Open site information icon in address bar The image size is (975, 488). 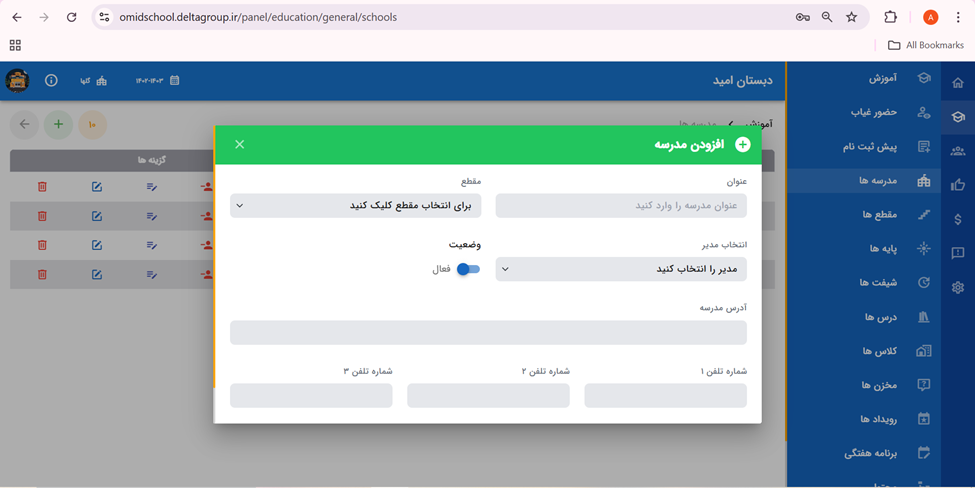[104, 17]
